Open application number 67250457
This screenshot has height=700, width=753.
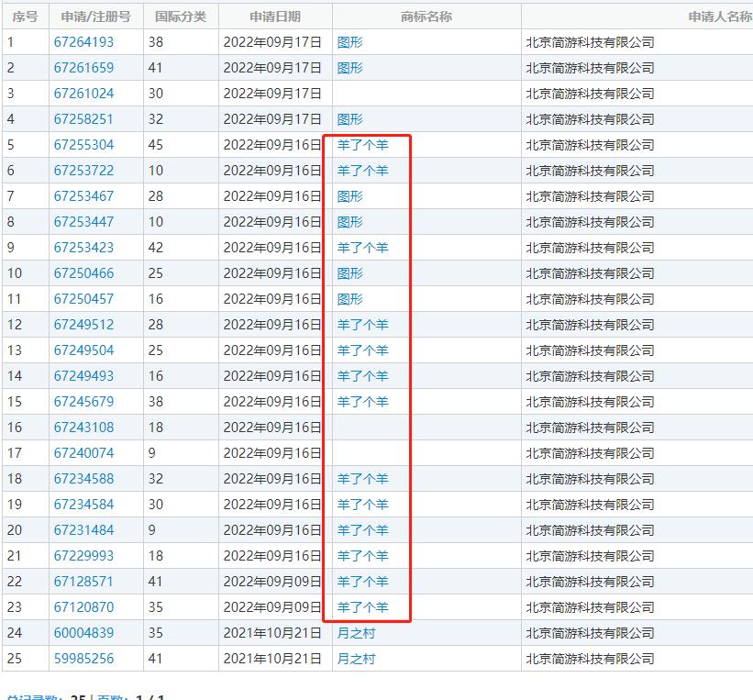pos(83,299)
